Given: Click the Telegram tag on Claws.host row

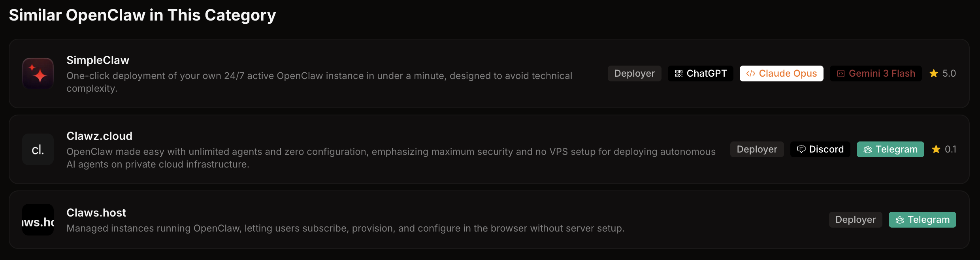Looking at the screenshot, I should pos(922,220).
